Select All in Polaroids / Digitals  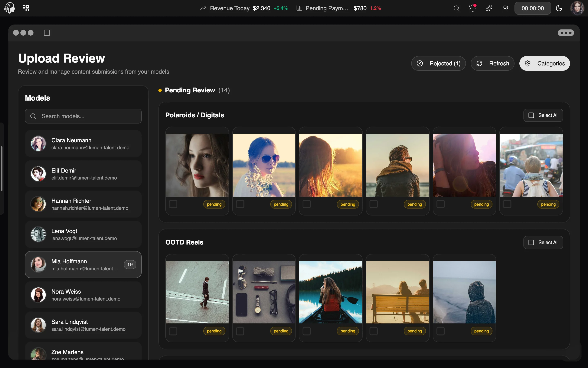tap(543, 115)
